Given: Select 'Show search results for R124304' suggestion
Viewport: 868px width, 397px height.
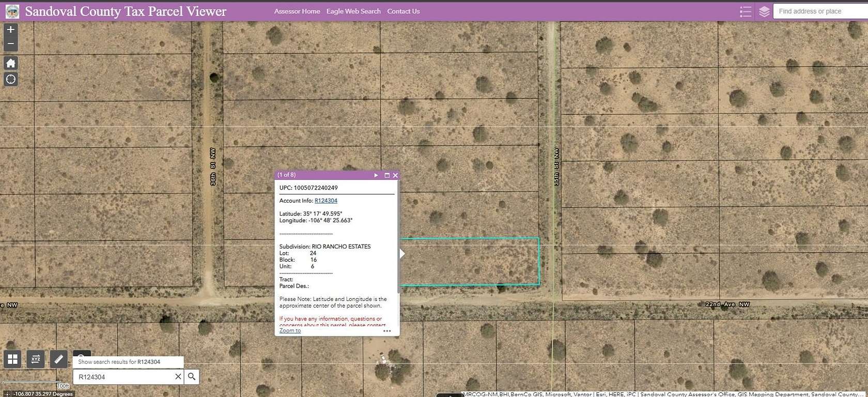Looking at the screenshot, I should point(128,362).
